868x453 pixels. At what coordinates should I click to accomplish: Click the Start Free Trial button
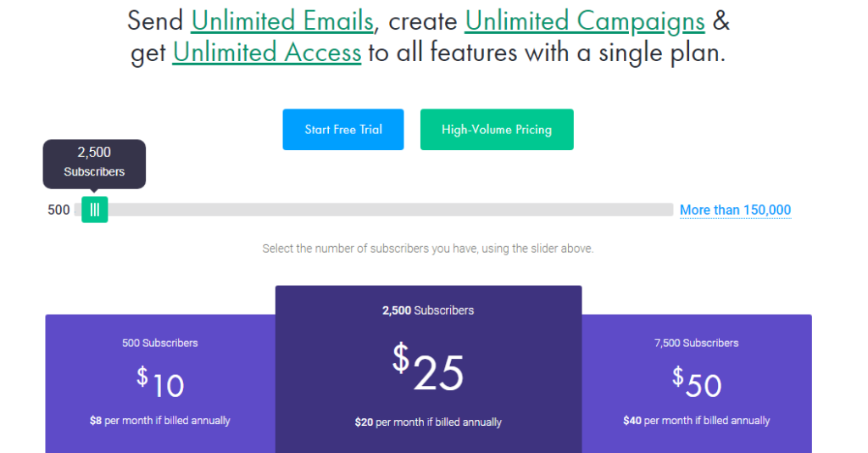click(343, 130)
